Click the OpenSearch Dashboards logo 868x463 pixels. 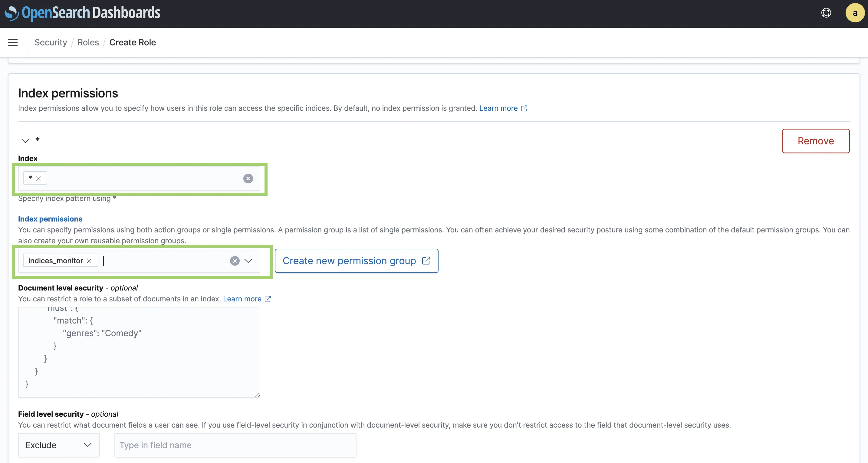click(x=83, y=13)
